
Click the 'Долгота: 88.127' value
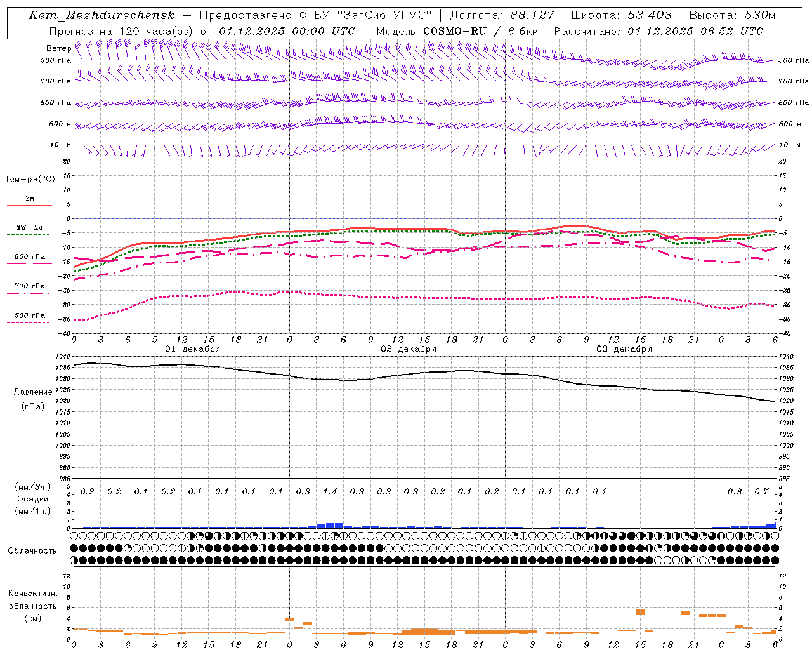502,15
